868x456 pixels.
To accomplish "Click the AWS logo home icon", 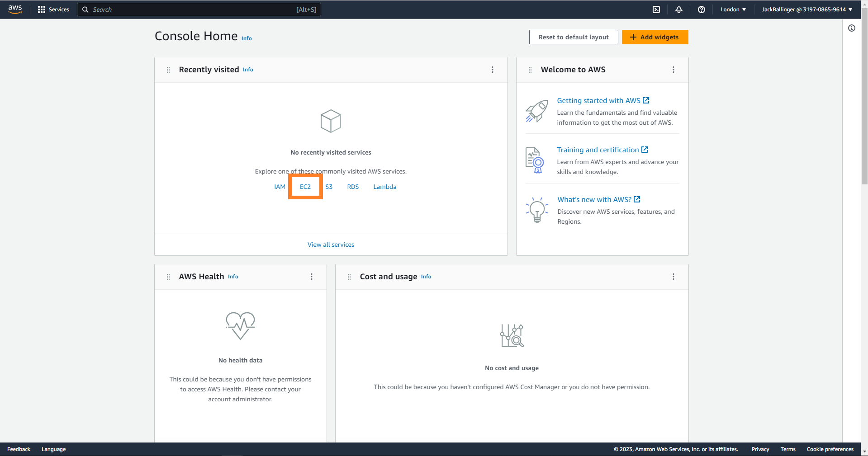I will 15,9.
